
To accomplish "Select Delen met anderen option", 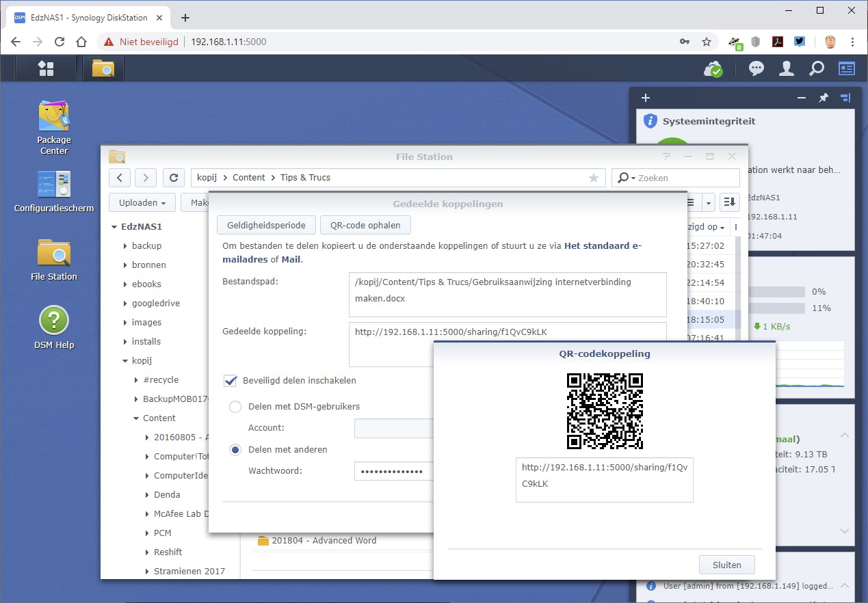I will coord(235,450).
